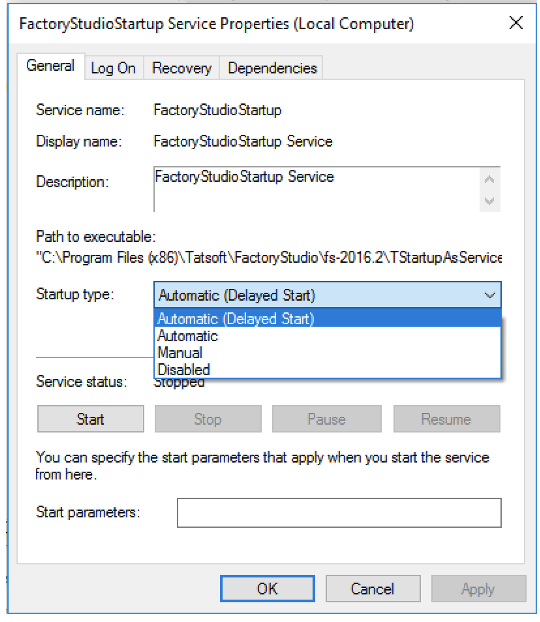The image size is (540, 622).
Task: Click the Apply button
Action: (479, 589)
